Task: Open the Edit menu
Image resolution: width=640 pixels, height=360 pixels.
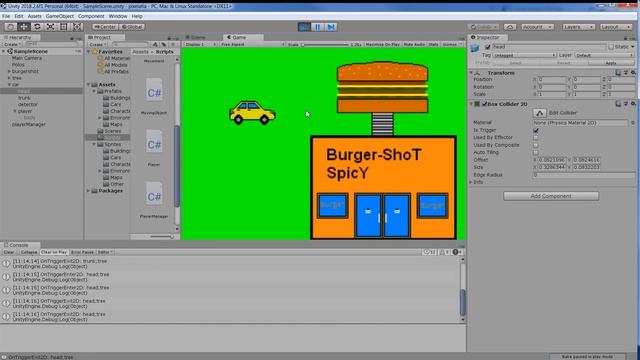Action: (x=19, y=16)
